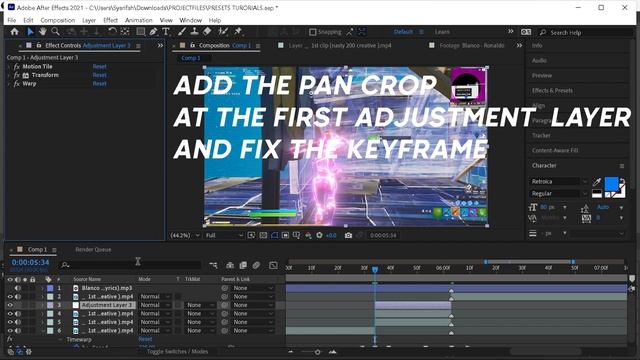Screen dimensions: 640x360
Task: Toggle visibility eye of layer 2
Action: pyautogui.click(x=10, y=297)
